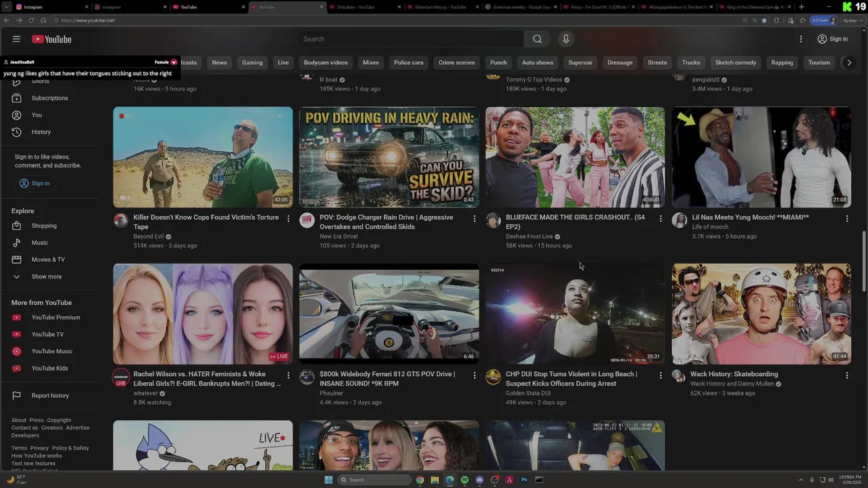Click the YouTube logo
868x488 pixels.
52,39
